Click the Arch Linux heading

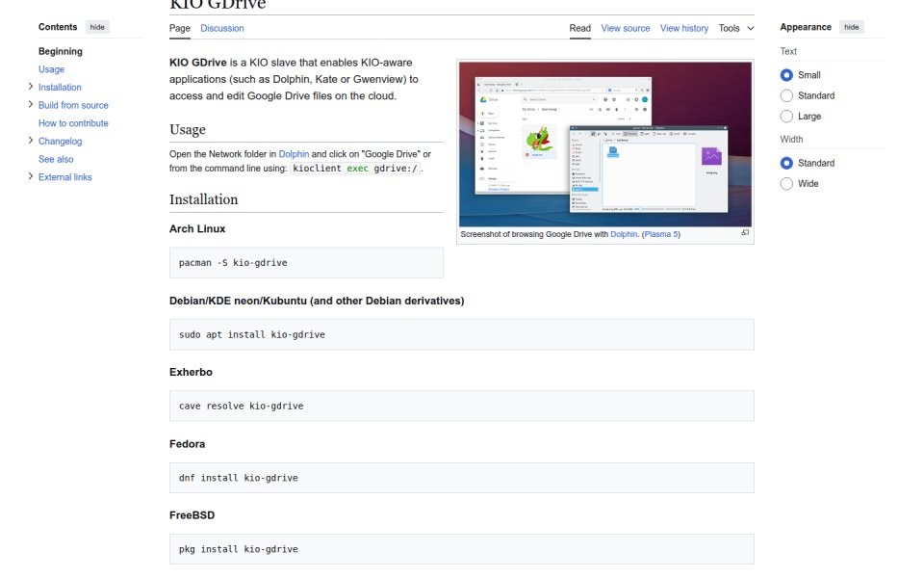pos(197,229)
